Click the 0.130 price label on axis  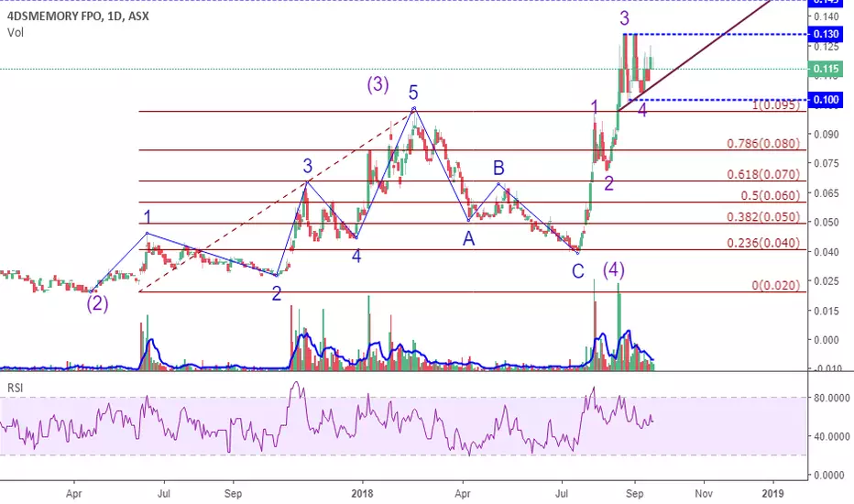825,34
